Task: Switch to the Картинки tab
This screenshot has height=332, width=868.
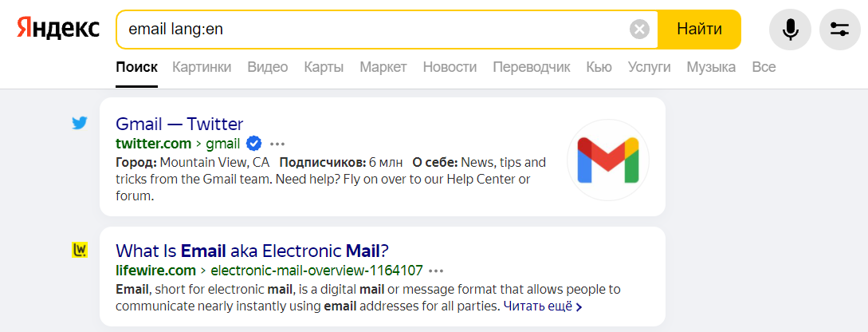Action: [x=202, y=68]
